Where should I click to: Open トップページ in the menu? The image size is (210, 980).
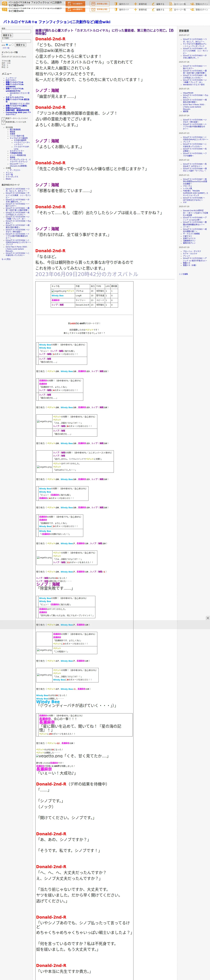[x=11, y=78]
